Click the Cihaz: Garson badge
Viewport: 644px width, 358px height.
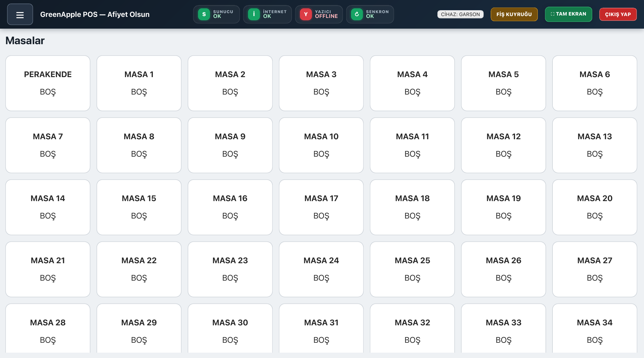460,14
